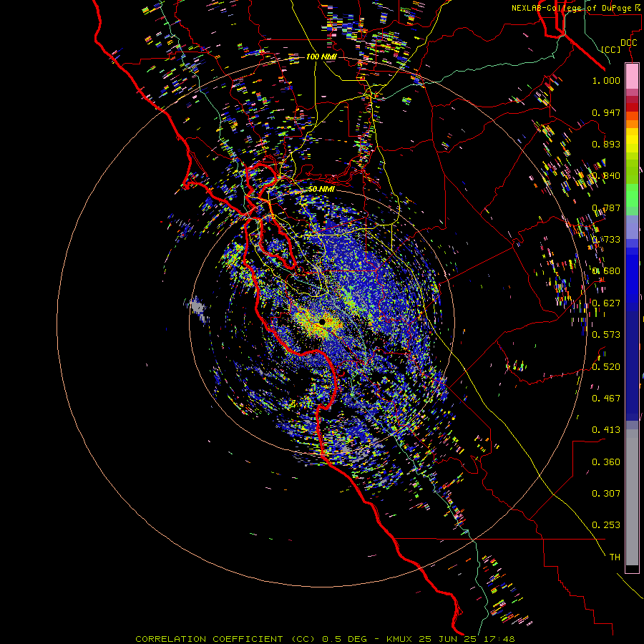Click the 0.360 scale value

606,462
